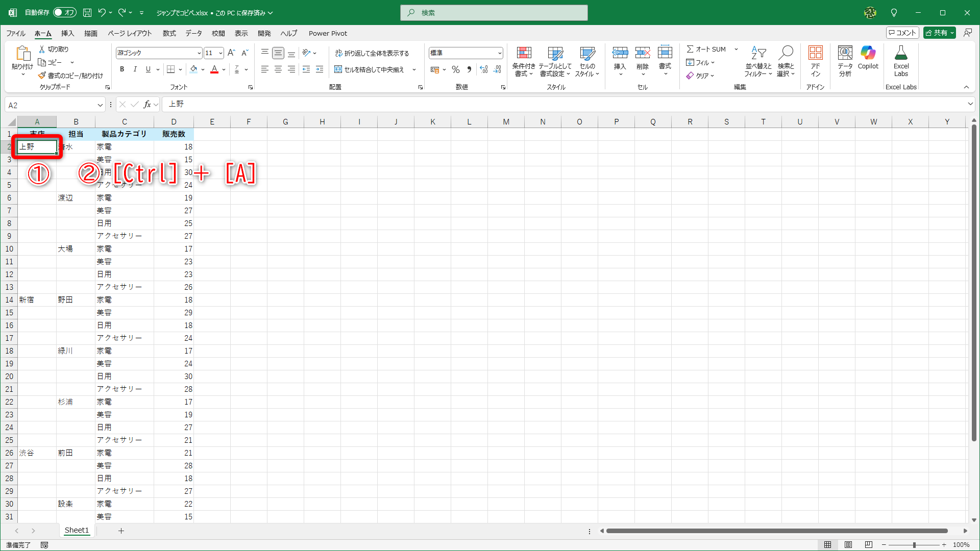The width and height of the screenshot is (980, 551).
Task: Expand the number format combo box
Action: pyautogui.click(x=500, y=53)
